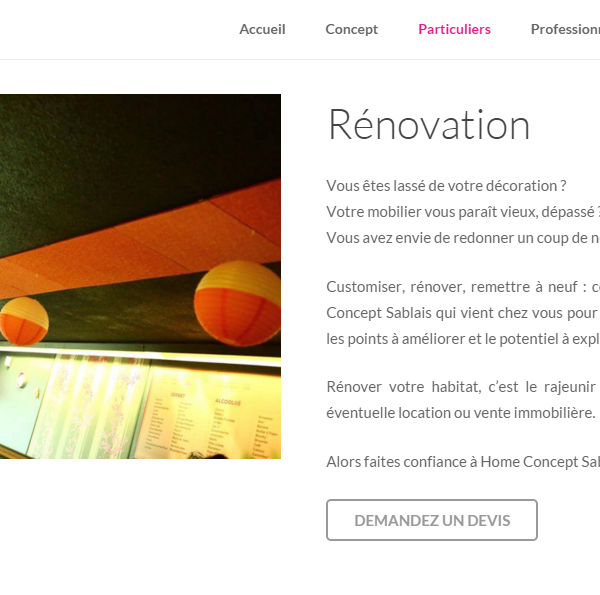Go to the Concept page
This screenshot has width=600, height=595.
[x=351, y=29]
